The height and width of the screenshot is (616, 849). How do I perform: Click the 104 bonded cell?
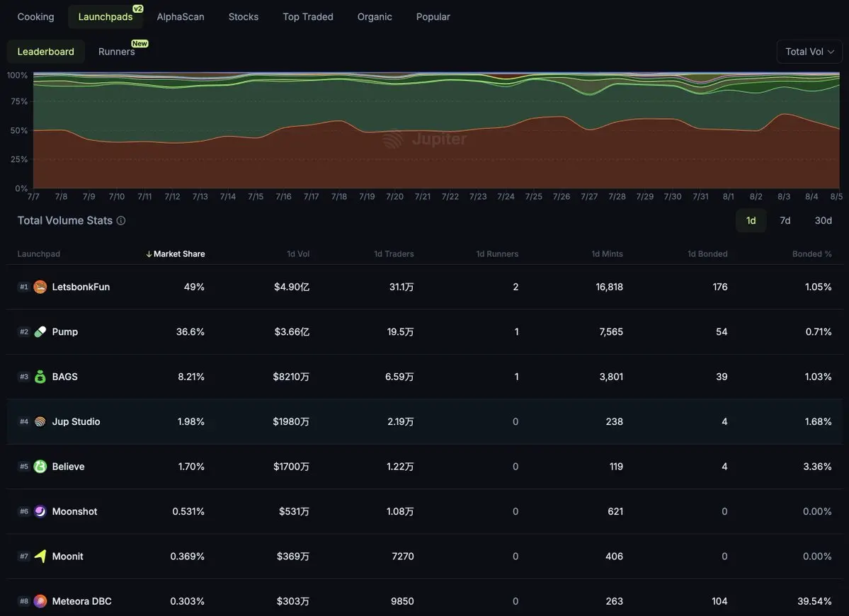[x=719, y=601]
